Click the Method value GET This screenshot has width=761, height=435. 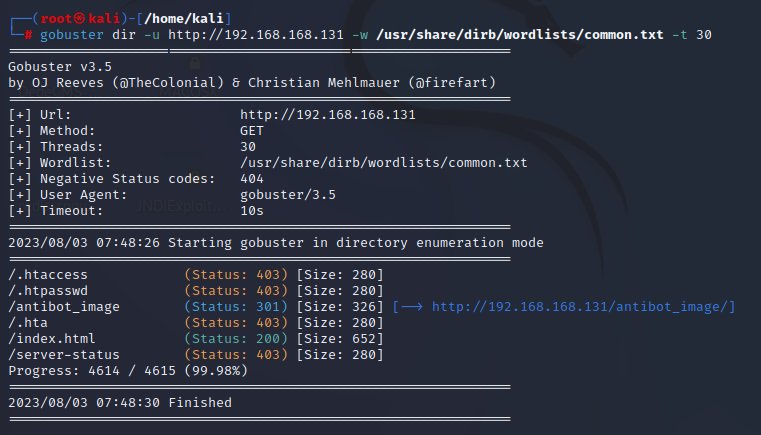252,131
